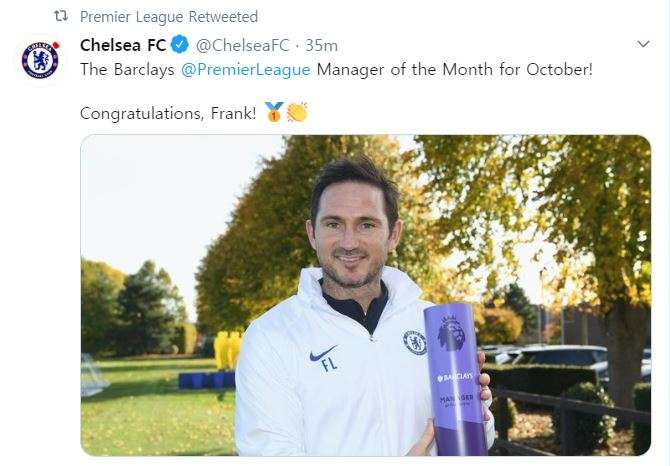Click the gold medal emoji in the tweet

pos(274,112)
